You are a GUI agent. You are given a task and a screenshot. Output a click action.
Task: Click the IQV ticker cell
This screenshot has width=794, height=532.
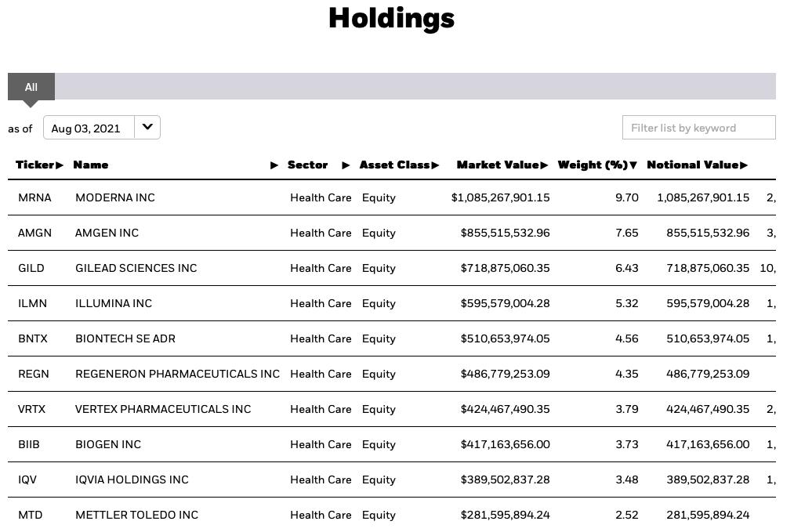(27, 480)
